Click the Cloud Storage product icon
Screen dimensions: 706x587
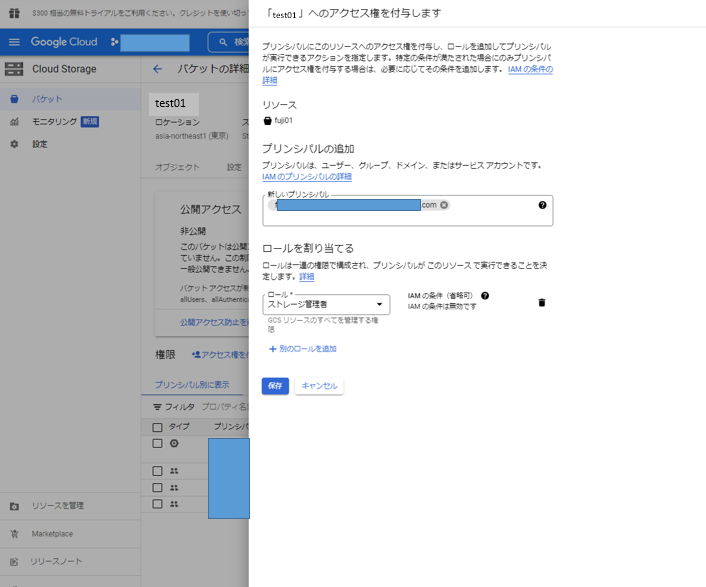[14, 69]
